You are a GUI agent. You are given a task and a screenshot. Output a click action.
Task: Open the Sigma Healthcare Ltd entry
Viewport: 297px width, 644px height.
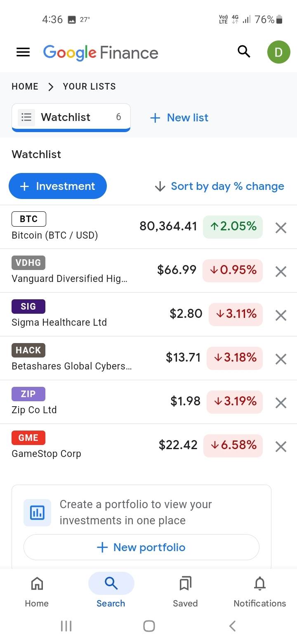click(x=59, y=322)
